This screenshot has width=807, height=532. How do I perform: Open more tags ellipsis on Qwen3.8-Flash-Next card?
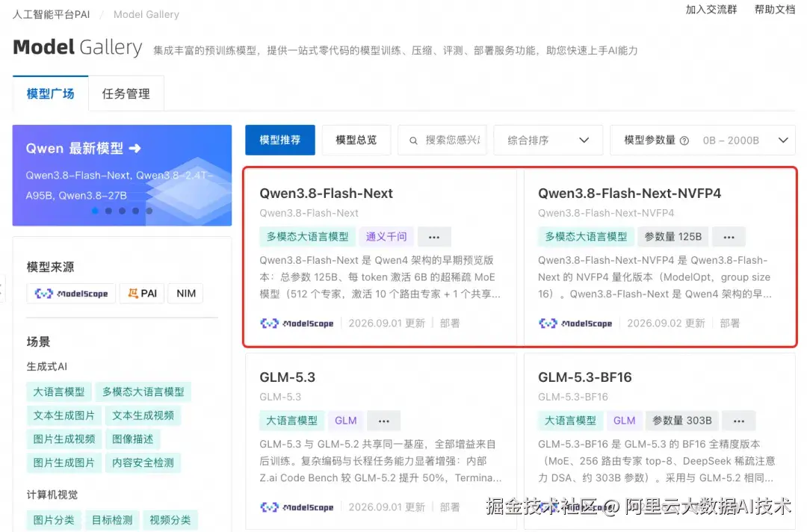(x=434, y=237)
